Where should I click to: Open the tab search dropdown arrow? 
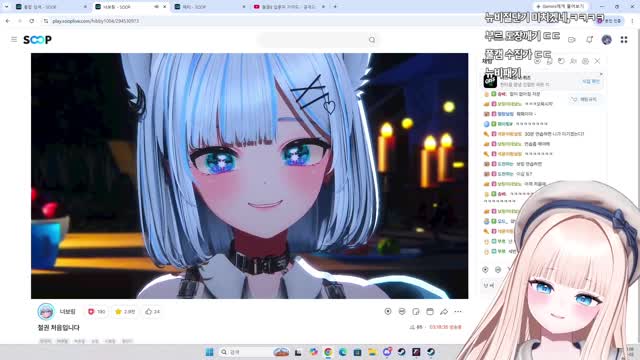point(6,7)
